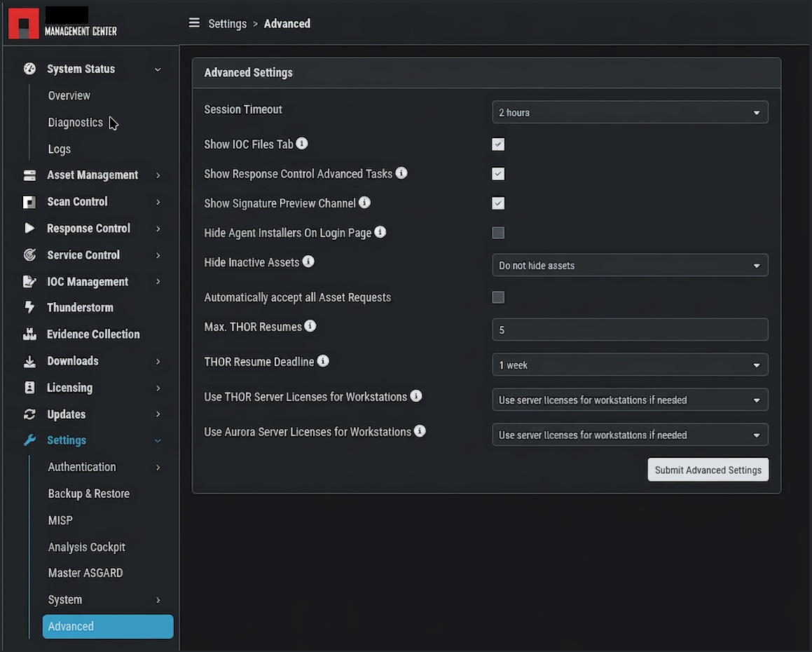Click the System Status gauge icon
Viewport: 812px width, 652px height.
[x=29, y=69]
